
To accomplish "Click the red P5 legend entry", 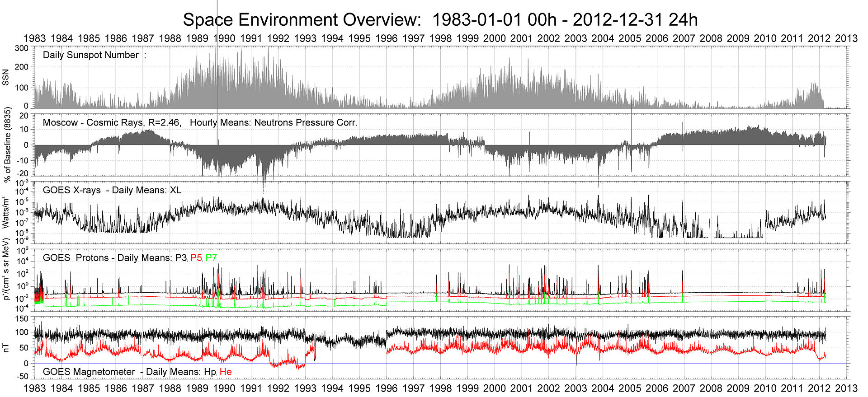I will coord(196,258).
